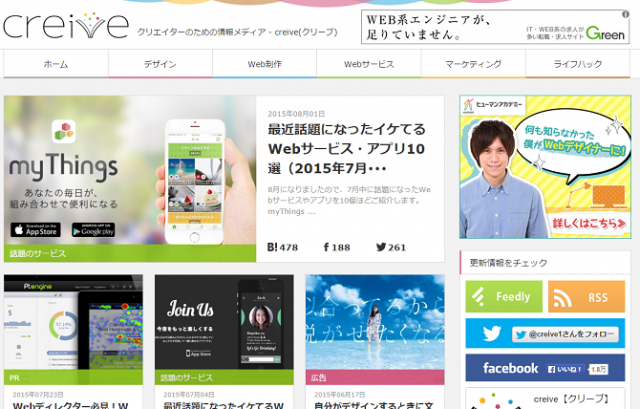Click the Google play badge
The image size is (640, 409).
click(93, 230)
